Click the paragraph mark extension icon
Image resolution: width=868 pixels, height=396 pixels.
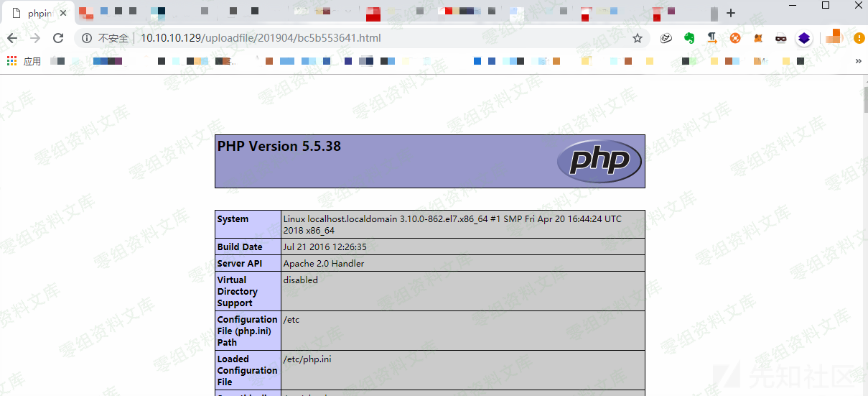click(x=712, y=38)
